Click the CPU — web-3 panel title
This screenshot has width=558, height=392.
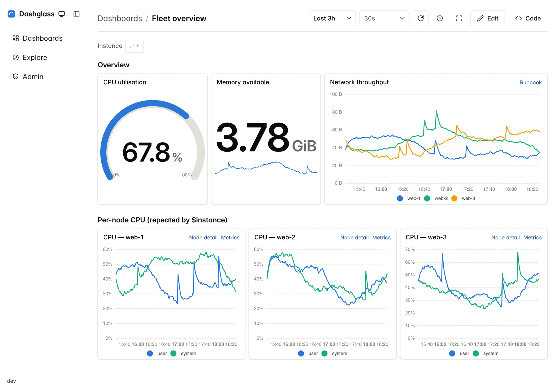coord(426,237)
